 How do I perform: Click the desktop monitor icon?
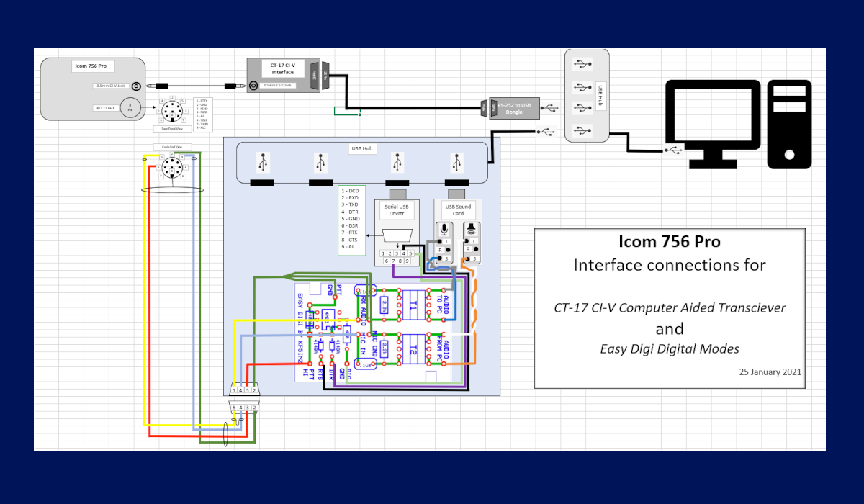tap(712, 124)
